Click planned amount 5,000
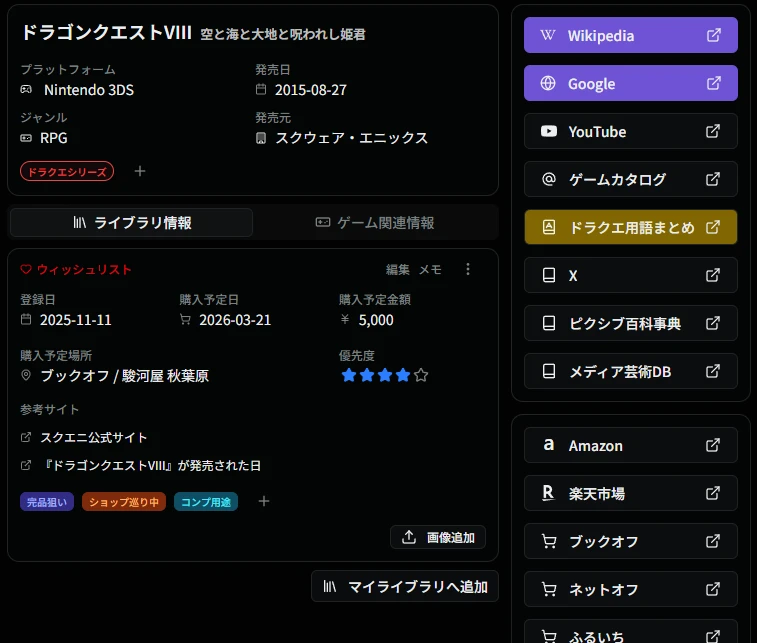 pyautogui.click(x=376, y=320)
